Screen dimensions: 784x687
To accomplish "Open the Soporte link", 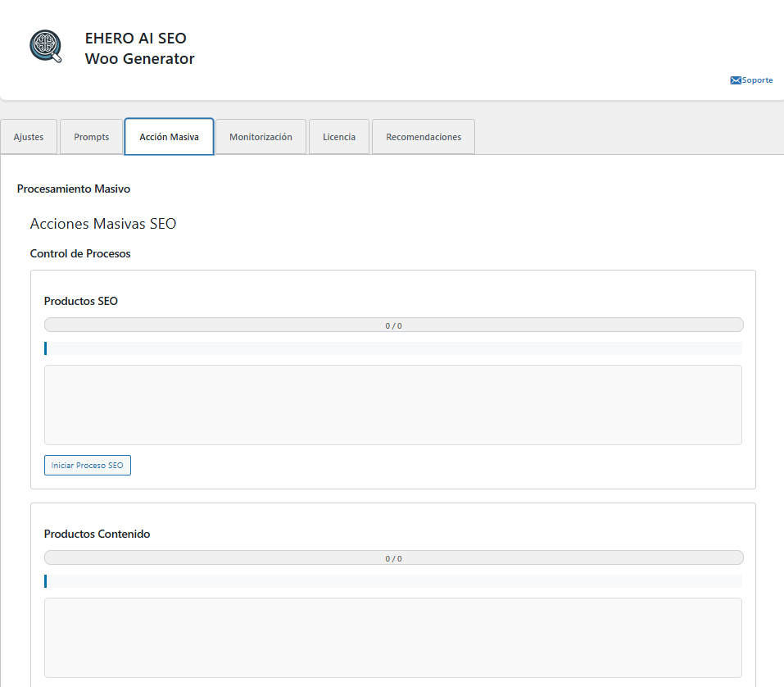I will pyautogui.click(x=755, y=80).
